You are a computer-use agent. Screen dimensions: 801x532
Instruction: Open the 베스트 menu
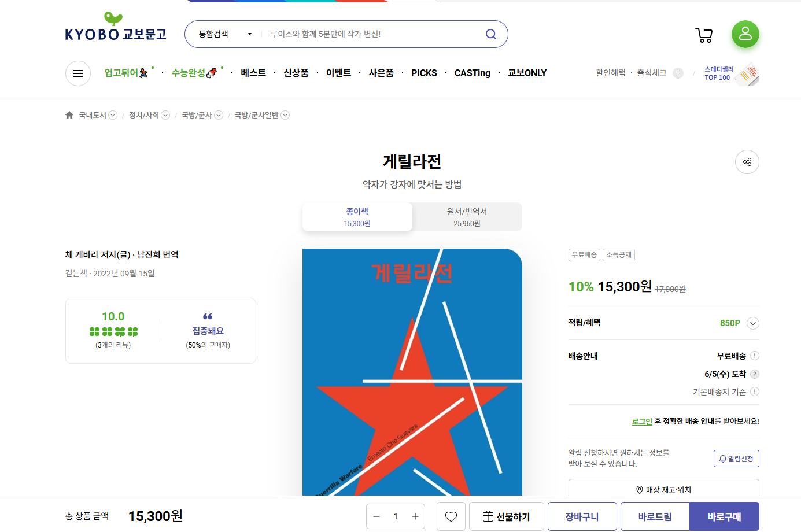pyautogui.click(x=253, y=73)
